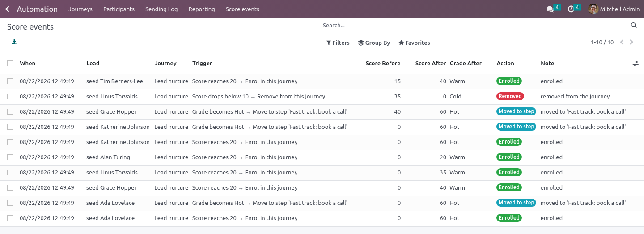Click the Cold grade cell

456,97
